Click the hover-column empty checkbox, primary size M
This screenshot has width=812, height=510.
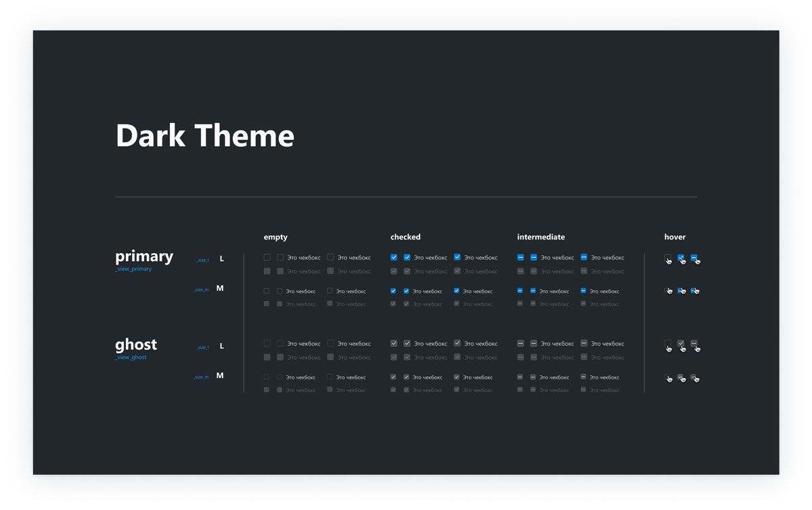[668, 290]
